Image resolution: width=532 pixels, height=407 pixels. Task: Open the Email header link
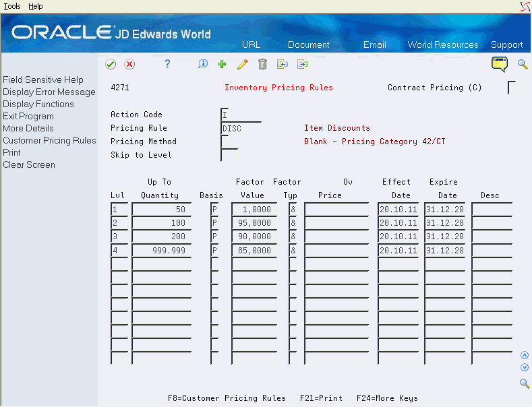[375, 44]
